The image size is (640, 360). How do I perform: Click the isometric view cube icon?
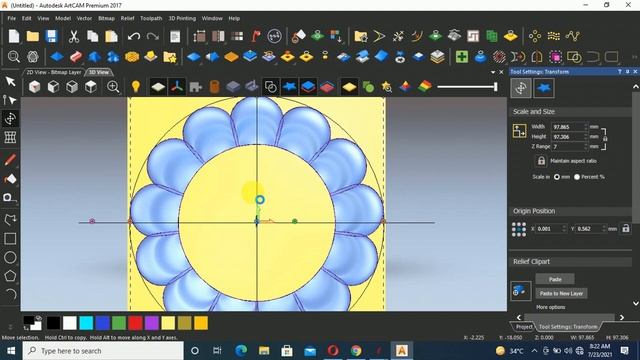[x=35, y=87]
